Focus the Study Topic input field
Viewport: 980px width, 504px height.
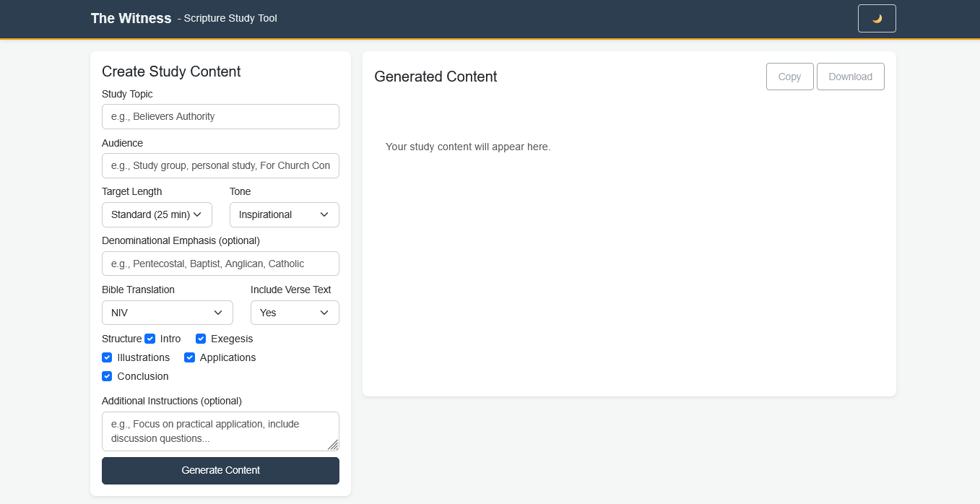click(220, 116)
